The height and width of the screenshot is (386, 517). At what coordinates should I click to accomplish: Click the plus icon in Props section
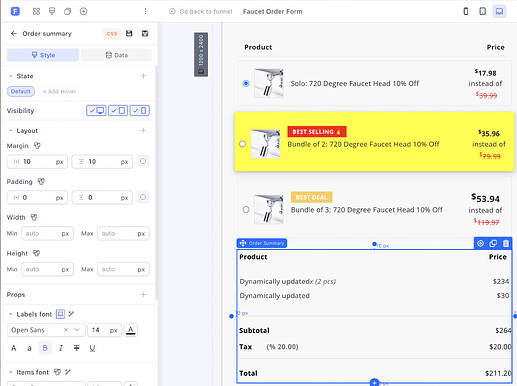click(143, 294)
